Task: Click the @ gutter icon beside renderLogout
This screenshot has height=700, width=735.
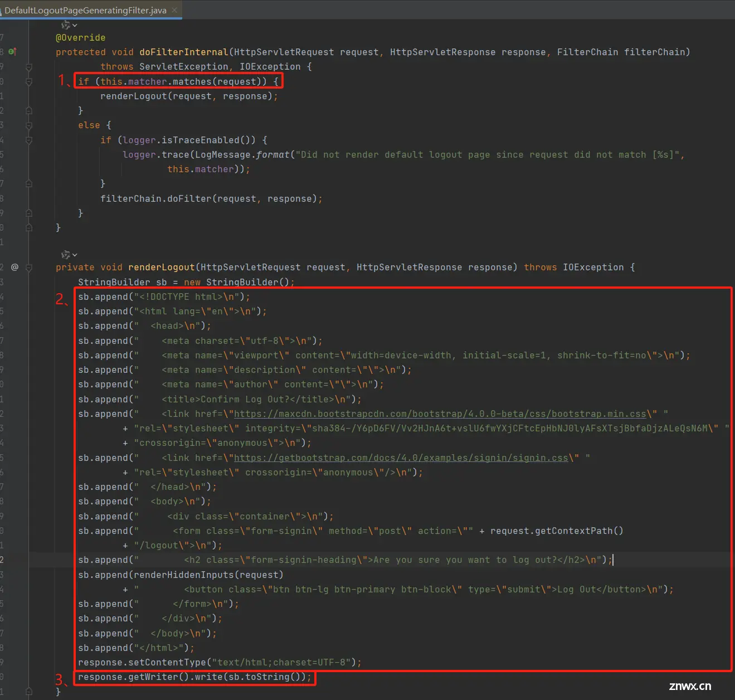Action: point(14,268)
